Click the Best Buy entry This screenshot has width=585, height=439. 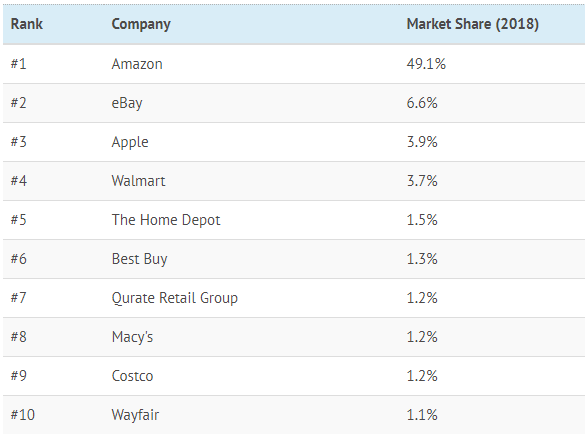click(x=140, y=259)
